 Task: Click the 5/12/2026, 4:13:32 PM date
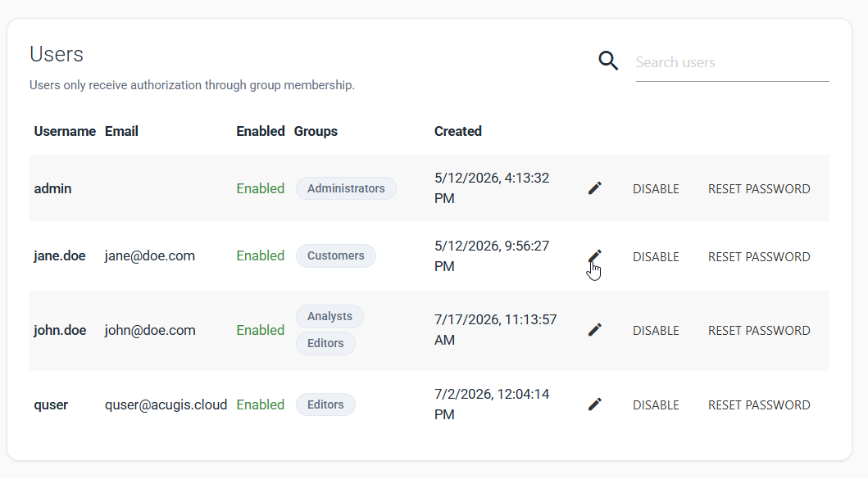click(492, 188)
